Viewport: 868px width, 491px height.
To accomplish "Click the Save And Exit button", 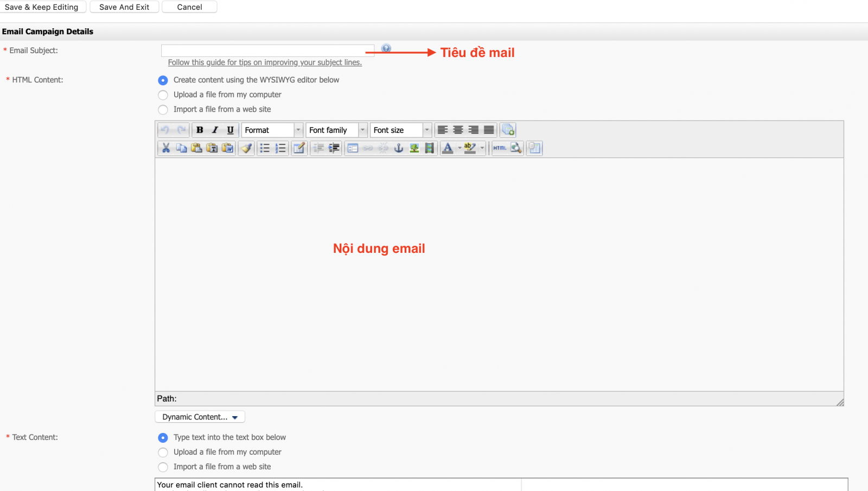I will click(x=124, y=7).
